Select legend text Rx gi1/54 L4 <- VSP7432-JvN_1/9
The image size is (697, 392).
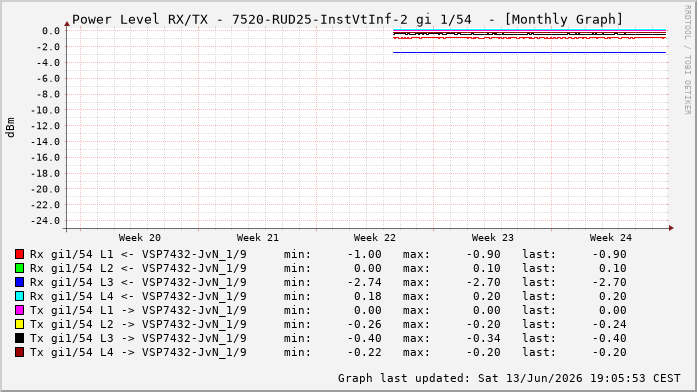click(x=138, y=296)
